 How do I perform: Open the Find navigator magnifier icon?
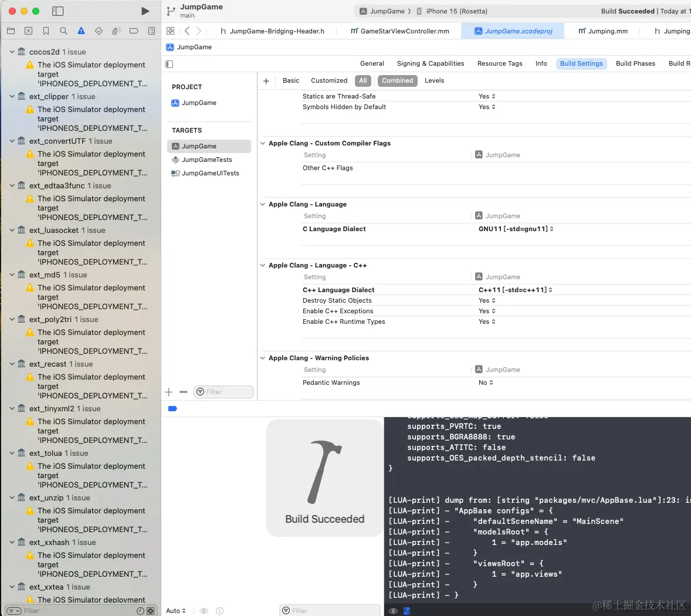63,31
